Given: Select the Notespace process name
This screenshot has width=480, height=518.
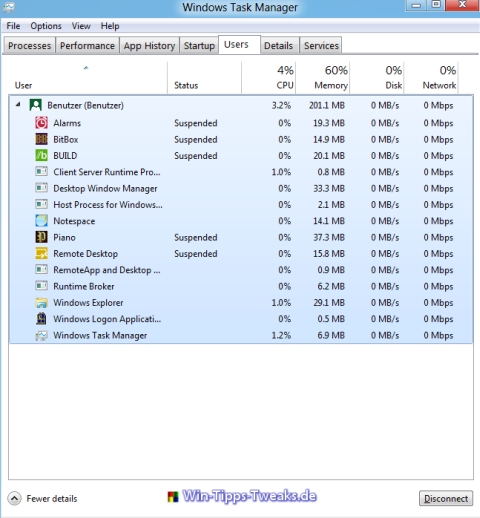Looking at the screenshot, I should (x=74, y=221).
